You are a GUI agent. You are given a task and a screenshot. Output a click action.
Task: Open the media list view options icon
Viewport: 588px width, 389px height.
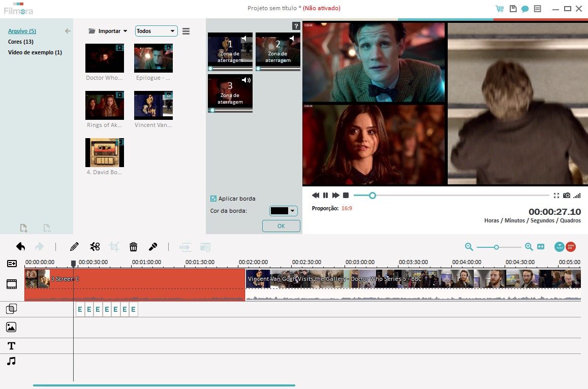186,31
